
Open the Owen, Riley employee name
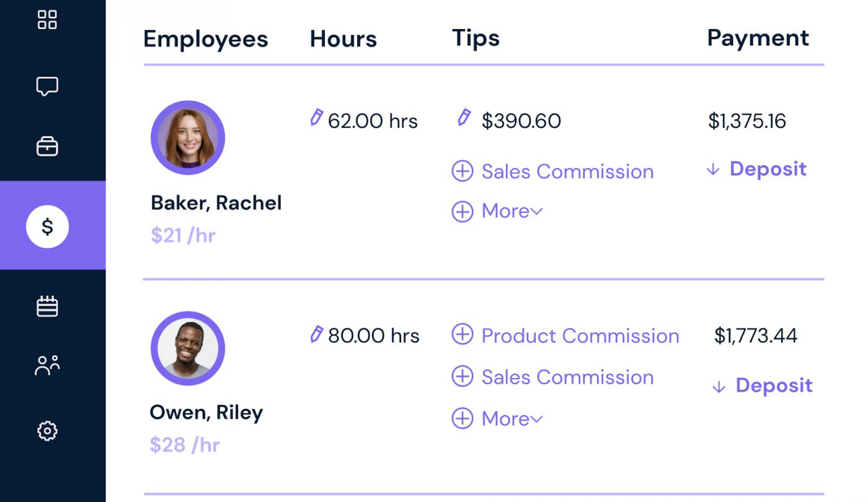click(x=206, y=412)
